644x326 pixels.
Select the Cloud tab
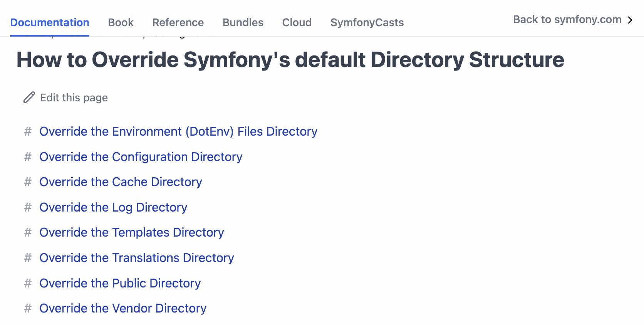(297, 22)
